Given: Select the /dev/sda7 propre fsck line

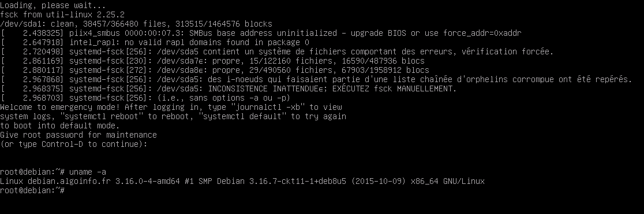Looking at the screenshot, I should point(212,61).
